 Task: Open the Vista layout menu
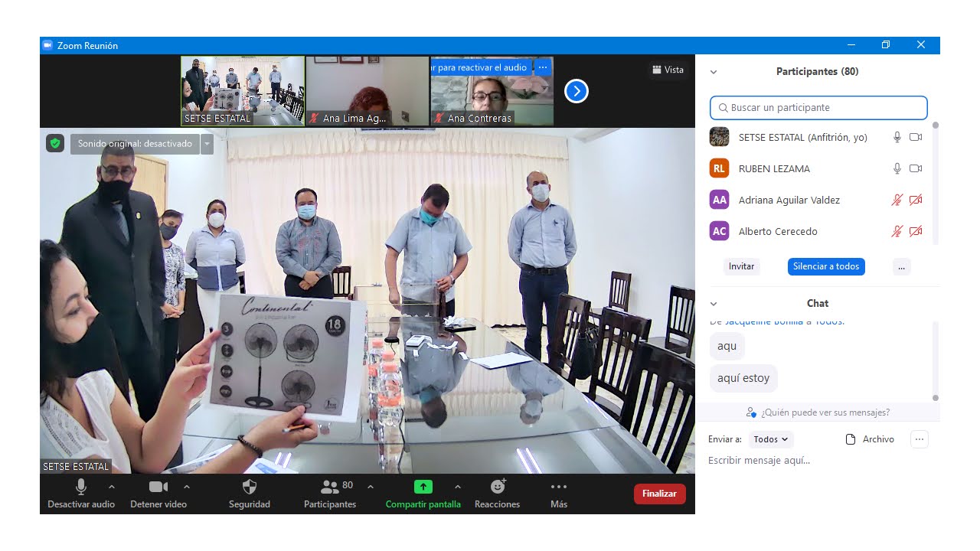(668, 70)
